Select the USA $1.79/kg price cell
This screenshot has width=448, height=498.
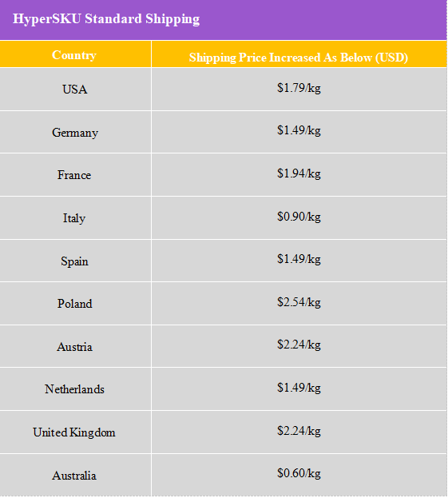tap(299, 90)
